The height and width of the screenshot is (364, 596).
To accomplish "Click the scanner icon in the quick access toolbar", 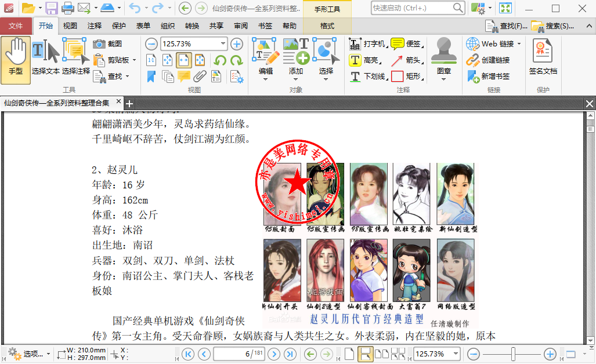I will click(x=107, y=8).
